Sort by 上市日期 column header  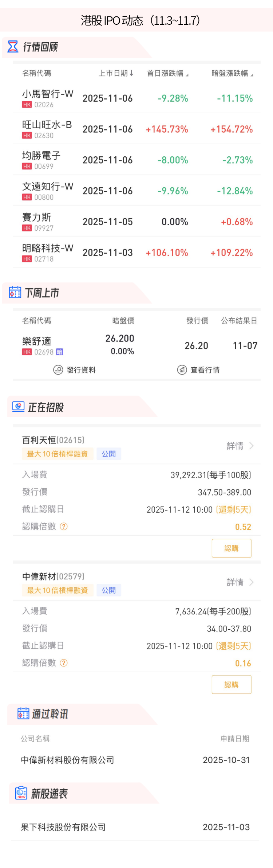click(116, 73)
